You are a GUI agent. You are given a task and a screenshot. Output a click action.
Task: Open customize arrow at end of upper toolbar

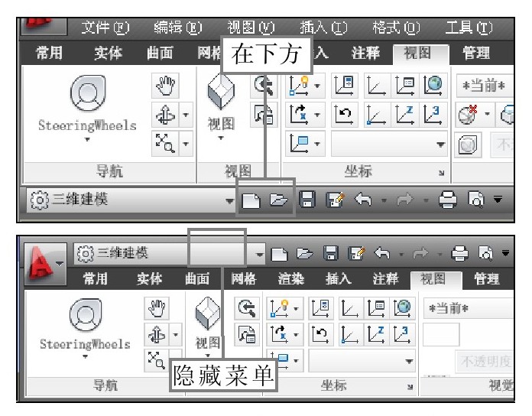coord(498,200)
